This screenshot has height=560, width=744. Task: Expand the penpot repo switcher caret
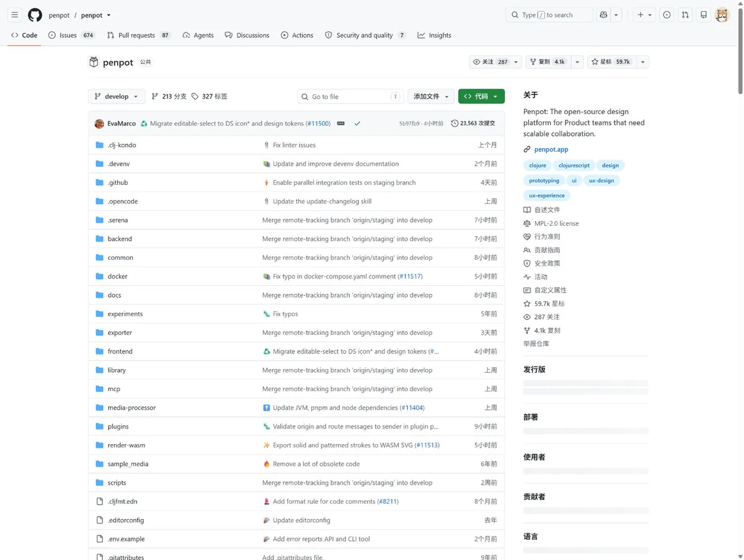pyautogui.click(x=109, y=15)
